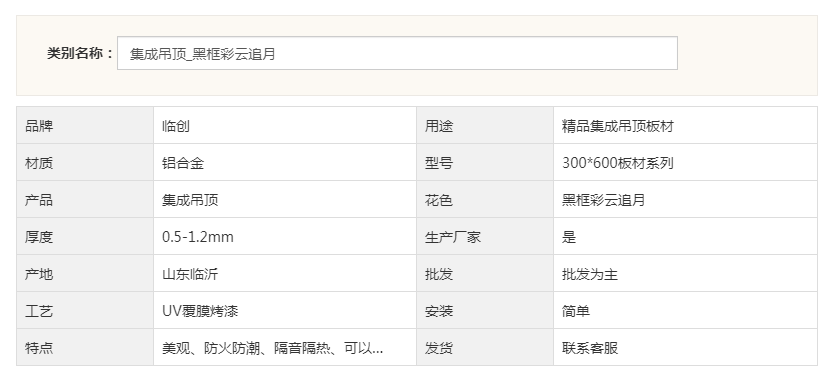The width and height of the screenshot is (833, 379).
Task: Select the 用途 label cell
Action: pos(485,125)
